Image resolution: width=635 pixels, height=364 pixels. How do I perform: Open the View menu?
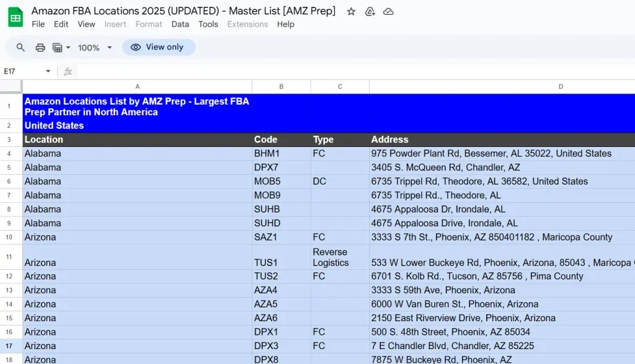pos(86,24)
